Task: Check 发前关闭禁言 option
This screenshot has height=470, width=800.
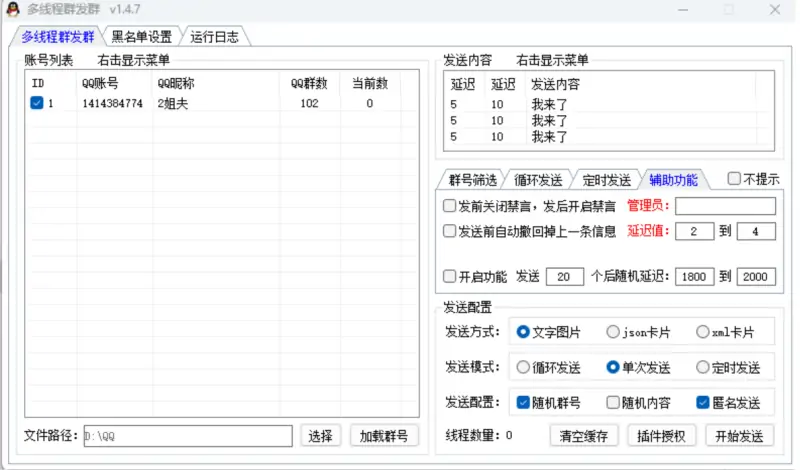Action: (450, 206)
